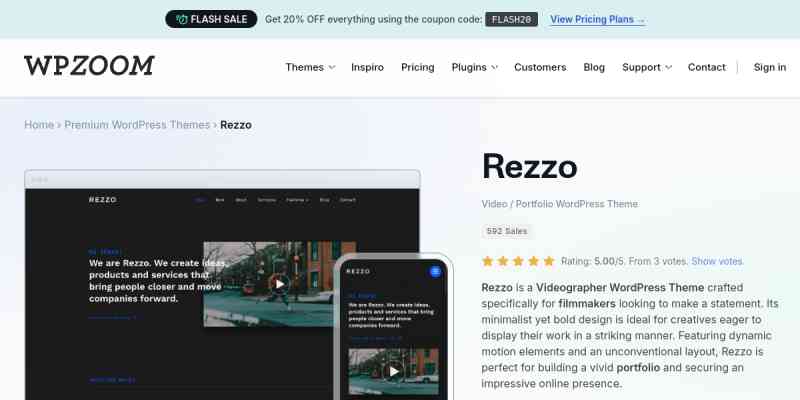Play the video in desktop preview

279,284
